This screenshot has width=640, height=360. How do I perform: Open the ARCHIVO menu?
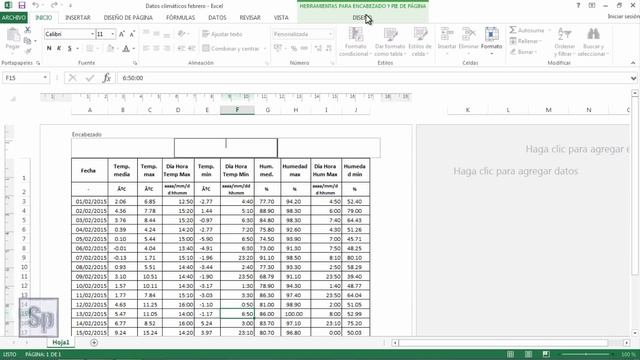point(13,18)
